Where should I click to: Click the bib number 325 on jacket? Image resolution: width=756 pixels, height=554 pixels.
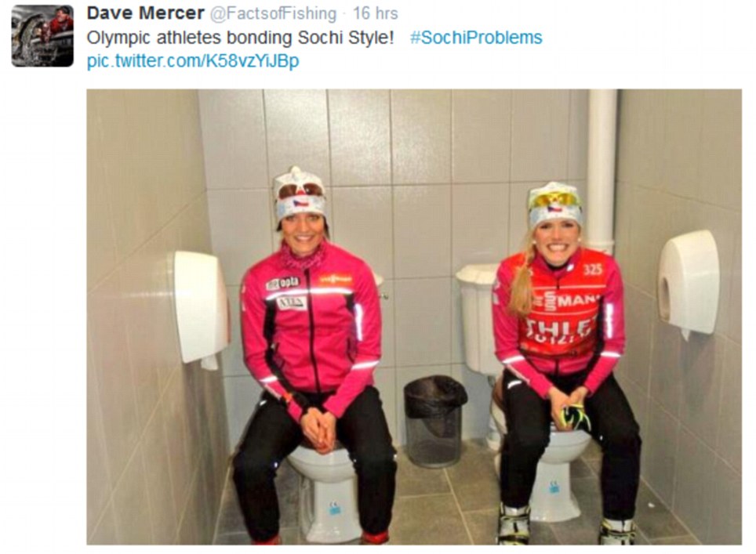click(x=593, y=270)
